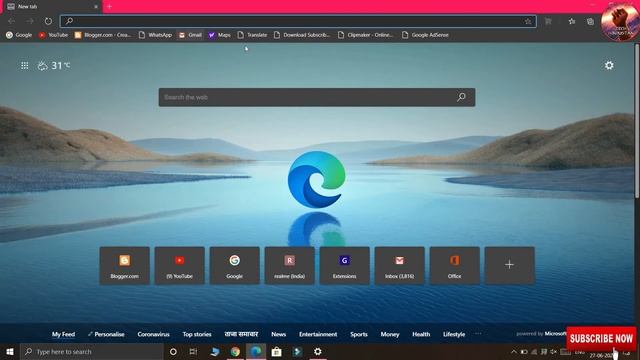Click Personalise in the feed bar
The width and height of the screenshot is (640, 360).
coord(106,334)
